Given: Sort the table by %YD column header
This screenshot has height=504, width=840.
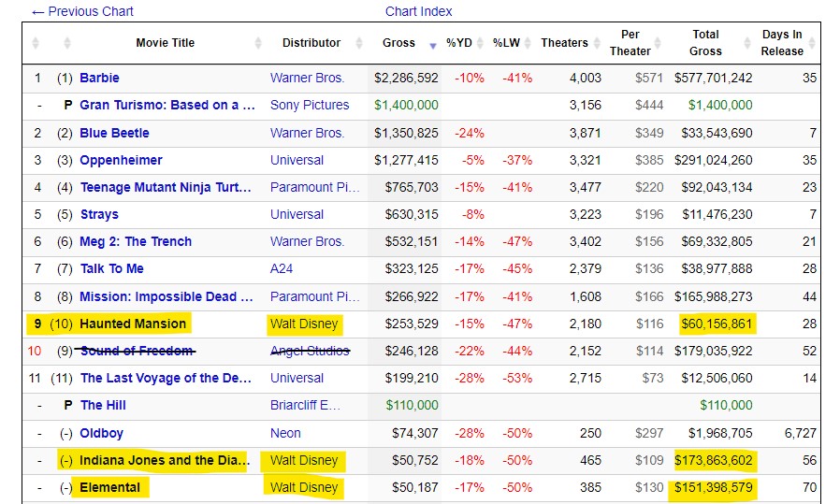Looking at the screenshot, I should tap(459, 43).
